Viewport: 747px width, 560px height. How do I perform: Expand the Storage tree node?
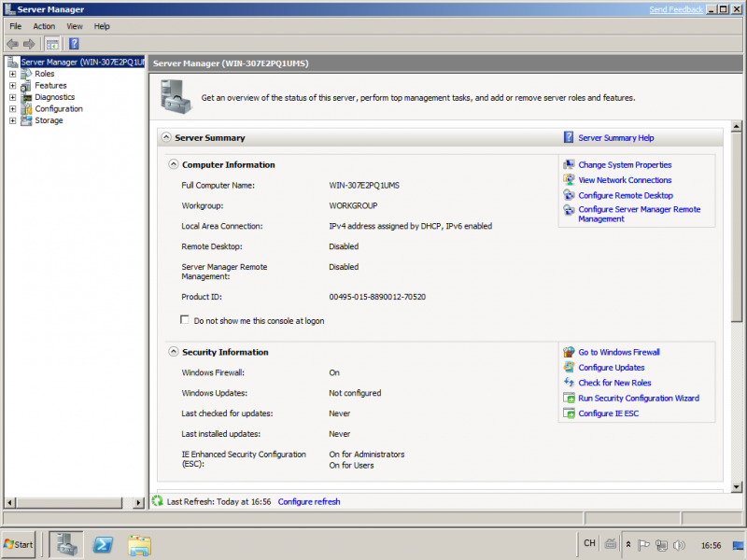pyautogui.click(x=13, y=120)
